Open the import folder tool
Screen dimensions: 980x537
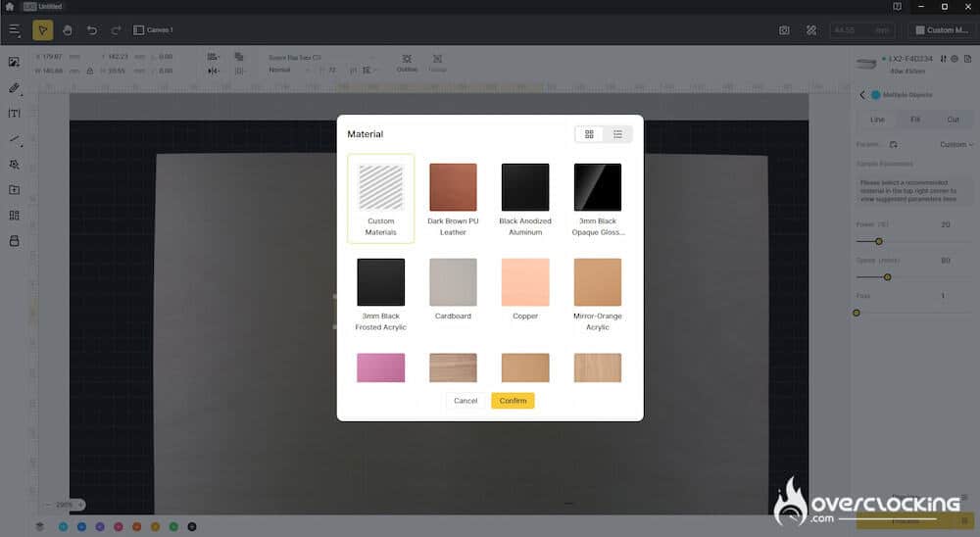coord(14,189)
